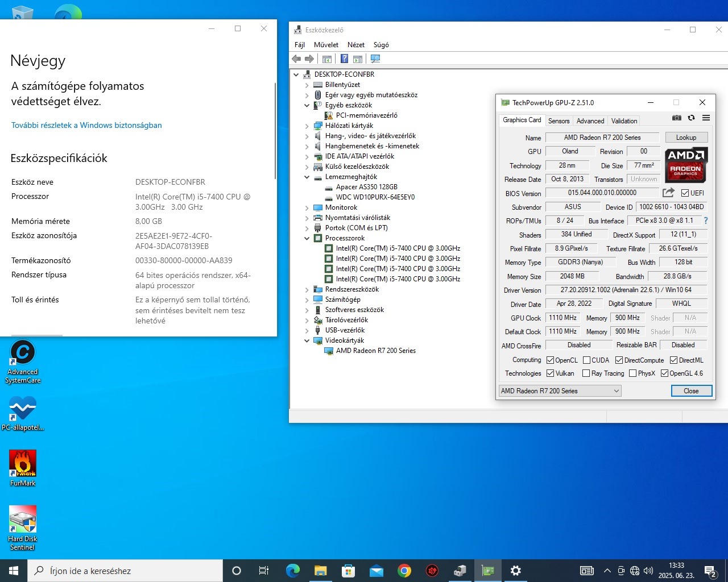
Task: Click Google Chrome in the taskbar
Action: coord(404,571)
